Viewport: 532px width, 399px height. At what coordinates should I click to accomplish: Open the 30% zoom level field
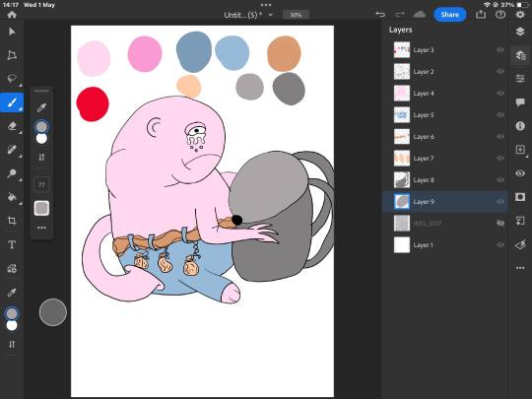point(296,15)
